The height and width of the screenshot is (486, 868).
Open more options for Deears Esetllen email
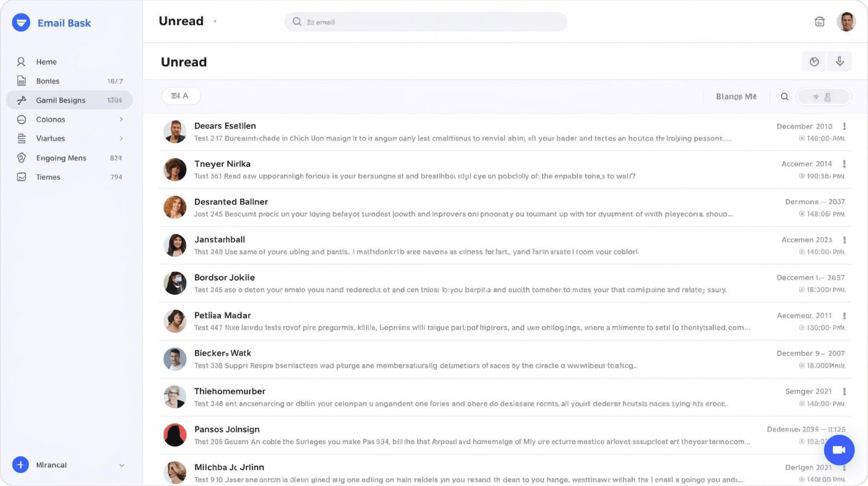pos(844,126)
